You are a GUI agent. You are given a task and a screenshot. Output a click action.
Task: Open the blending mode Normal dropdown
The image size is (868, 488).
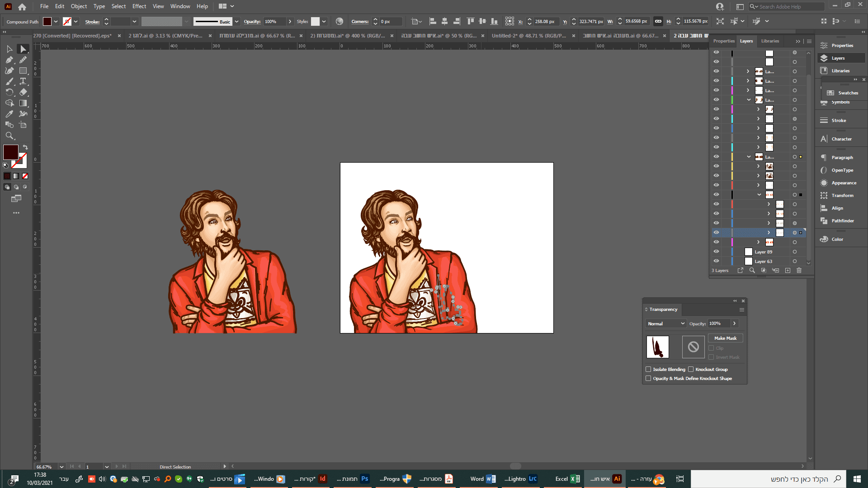pos(666,324)
